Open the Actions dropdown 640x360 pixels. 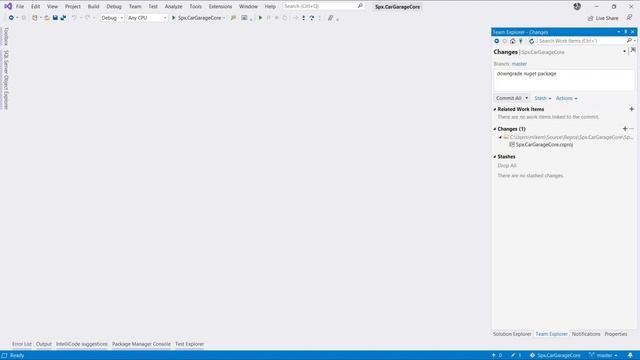click(567, 98)
